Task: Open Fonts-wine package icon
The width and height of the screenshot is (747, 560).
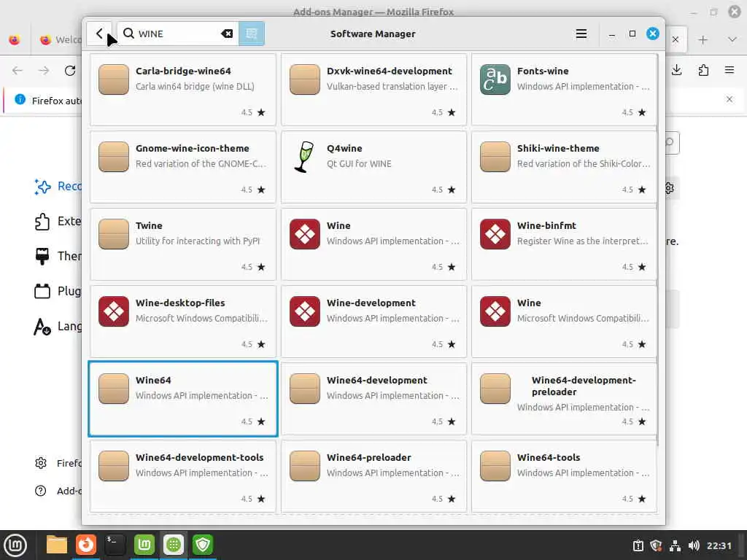Action: point(495,79)
